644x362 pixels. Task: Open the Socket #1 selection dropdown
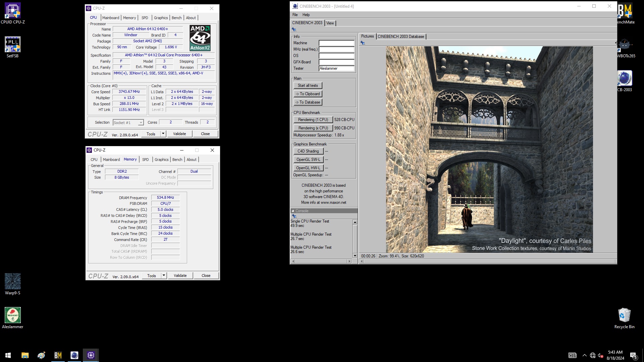[128, 123]
